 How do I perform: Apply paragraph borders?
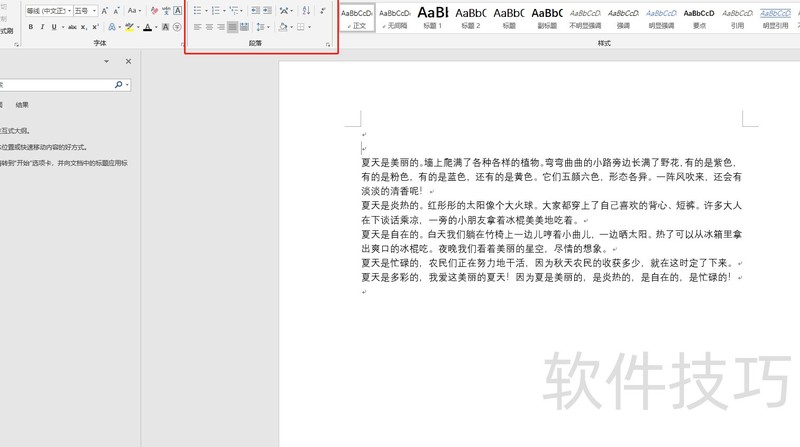(301, 27)
